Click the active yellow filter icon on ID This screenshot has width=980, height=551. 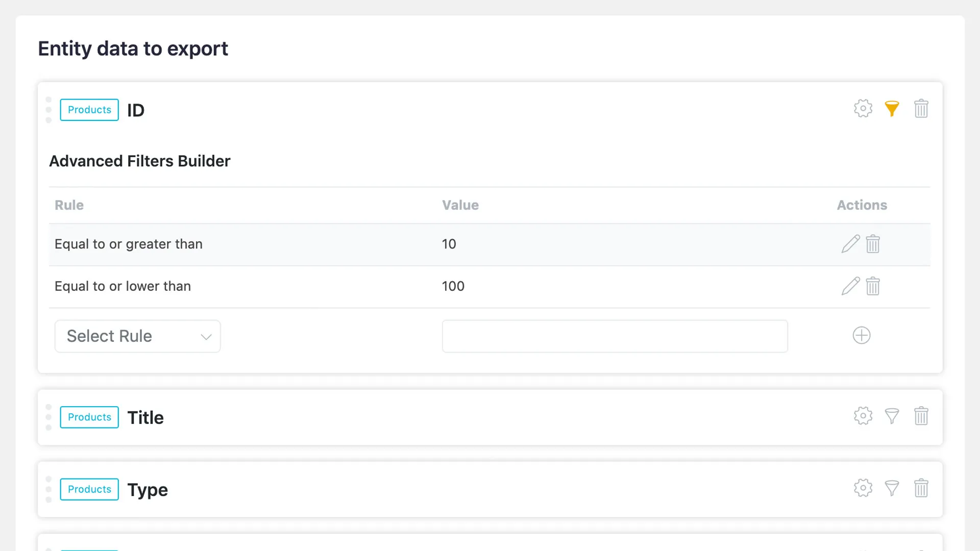(892, 109)
